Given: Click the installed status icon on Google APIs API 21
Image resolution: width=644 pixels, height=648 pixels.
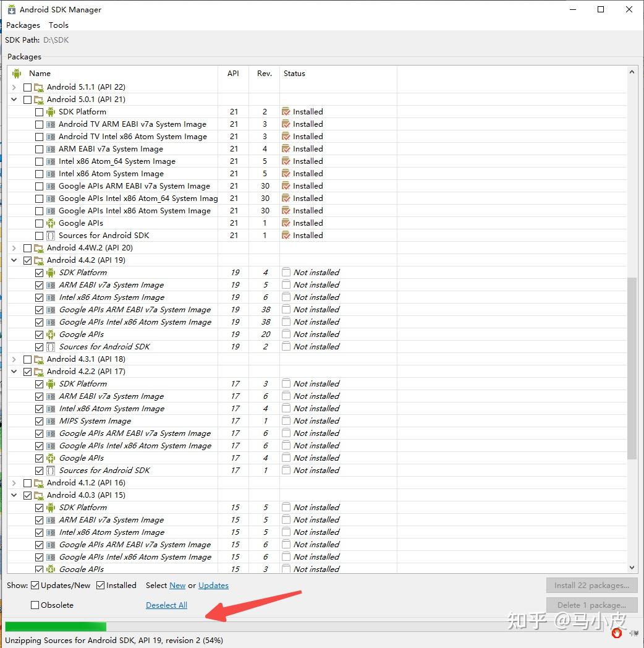Looking at the screenshot, I should (286, 223).
